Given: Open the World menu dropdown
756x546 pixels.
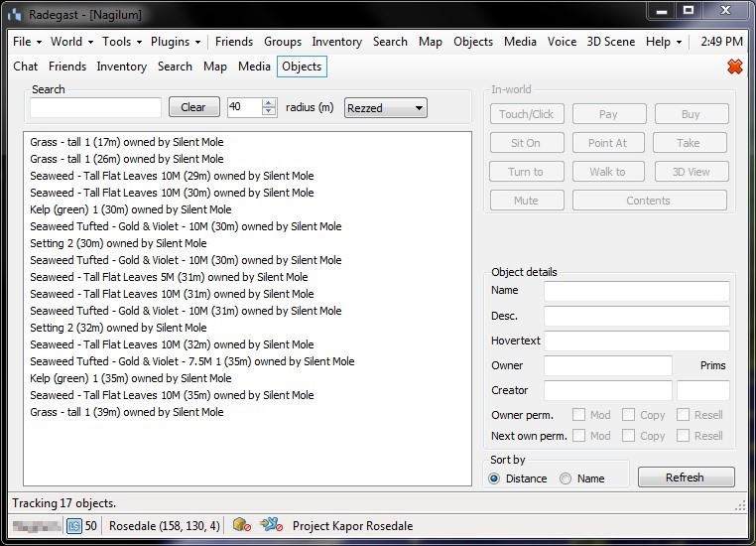Looking at the screenshot, I should (71, 42).
